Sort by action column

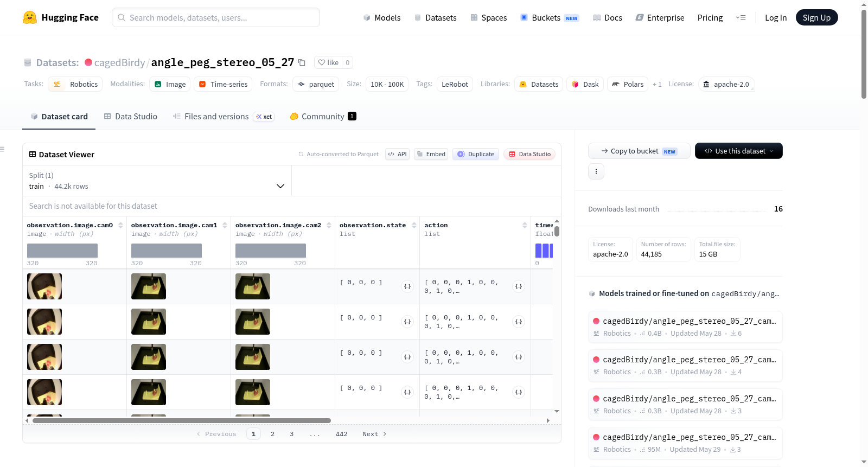coord(525,225)
